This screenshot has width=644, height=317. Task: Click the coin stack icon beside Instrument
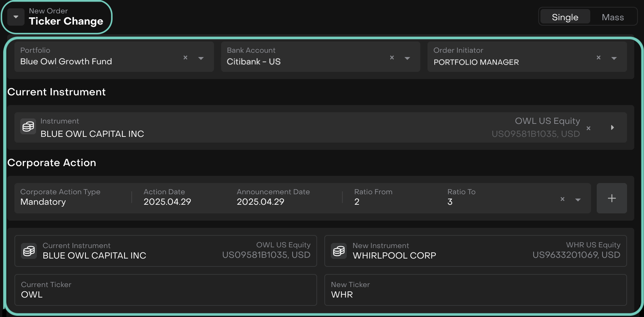[x=28, y=127]
